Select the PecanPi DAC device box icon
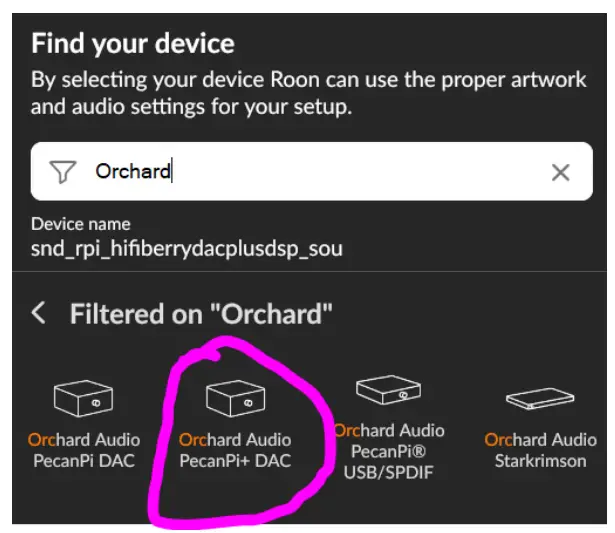 (84, 398)
